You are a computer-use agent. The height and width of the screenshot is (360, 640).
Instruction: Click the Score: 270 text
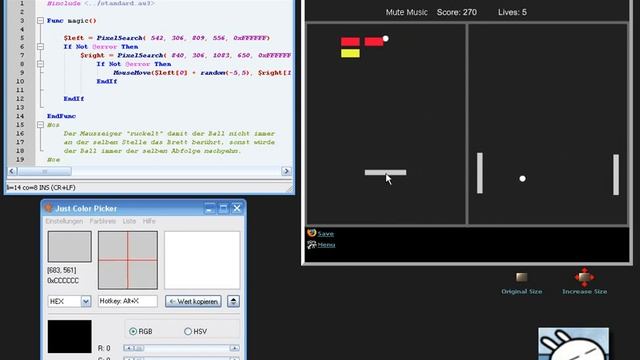(457, 12)
